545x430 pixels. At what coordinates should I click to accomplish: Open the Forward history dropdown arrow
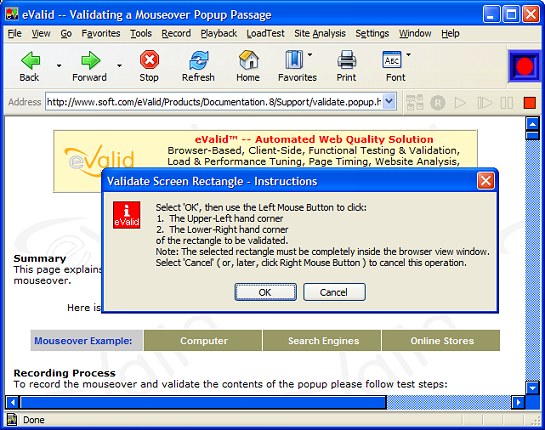coord(119,65)
